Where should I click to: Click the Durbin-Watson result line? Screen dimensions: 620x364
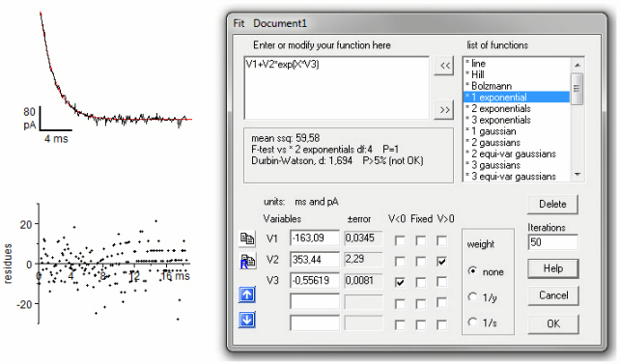point(337,161)
